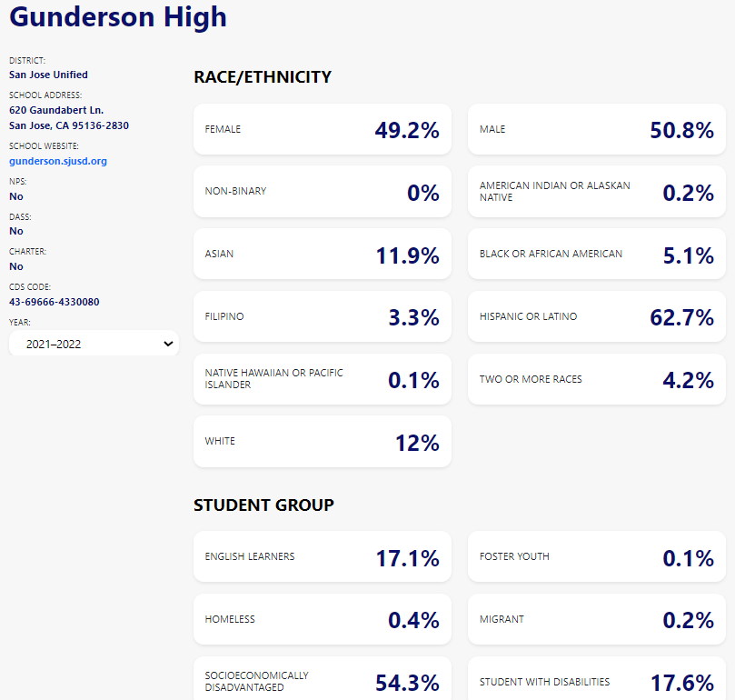Select the Male 50.8% card

tap(596, 129)
